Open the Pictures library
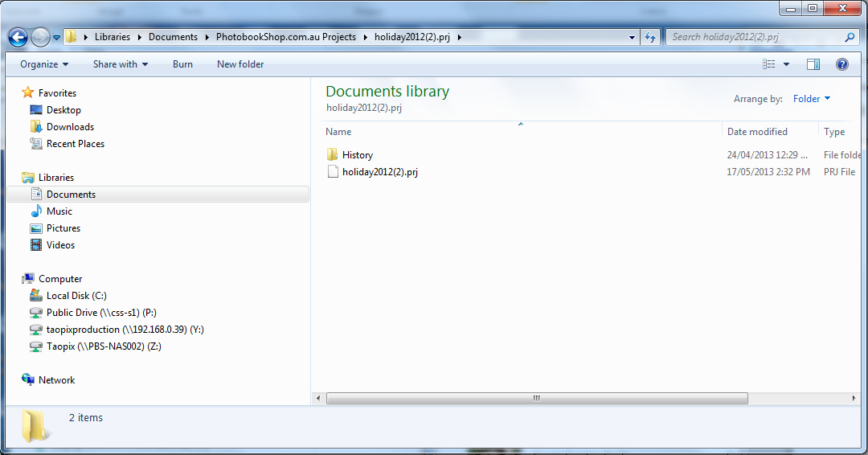This screenshot has width=868, height=455. coord(63,228)
